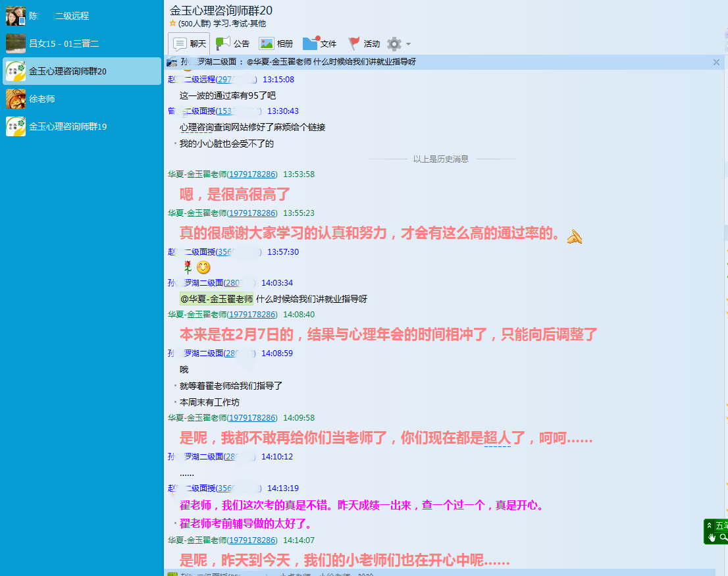Switch to the 相册 album tab
This screenshot has height=576, width=728.
pos(276,44)
